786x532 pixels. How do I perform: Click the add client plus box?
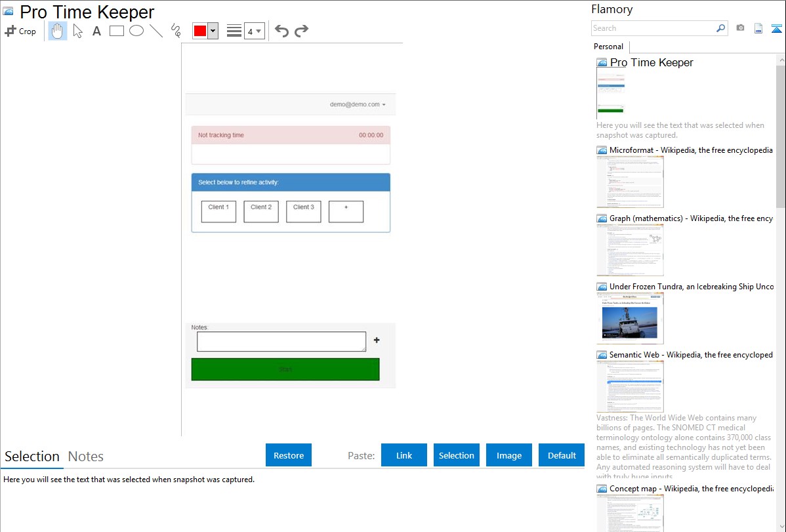point(346,212)
